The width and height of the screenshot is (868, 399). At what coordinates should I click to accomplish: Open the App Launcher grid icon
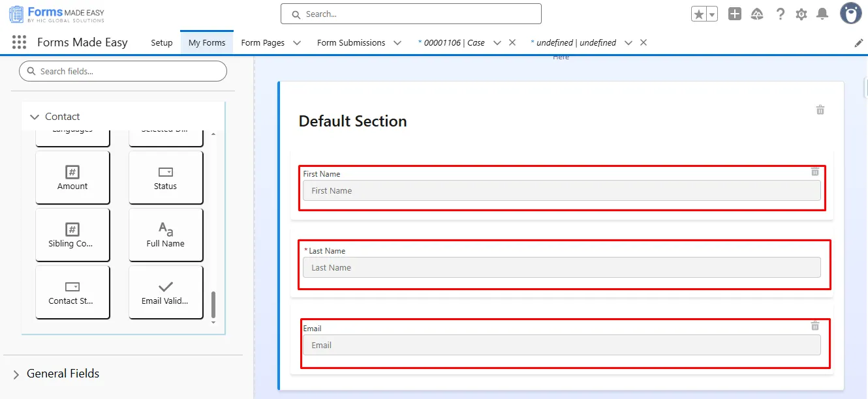tap(19, 42)
